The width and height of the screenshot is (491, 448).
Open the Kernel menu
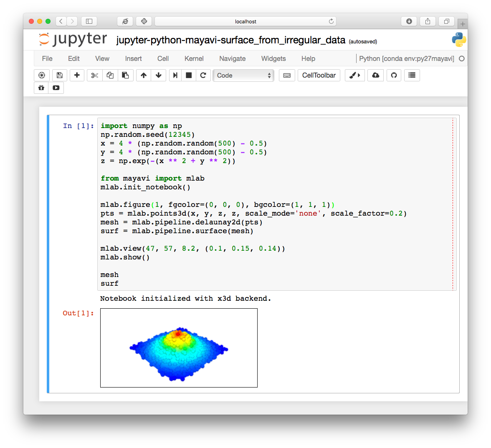[194, 58]
